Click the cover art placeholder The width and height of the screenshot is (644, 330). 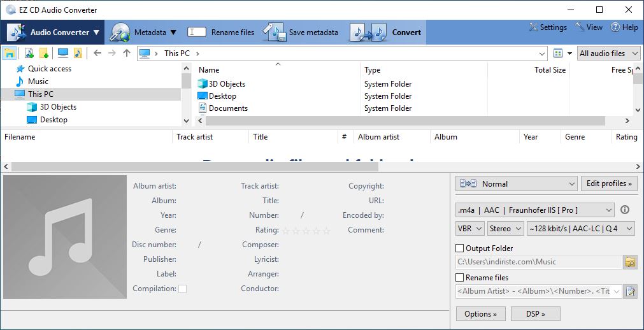(x=65, y=237)
